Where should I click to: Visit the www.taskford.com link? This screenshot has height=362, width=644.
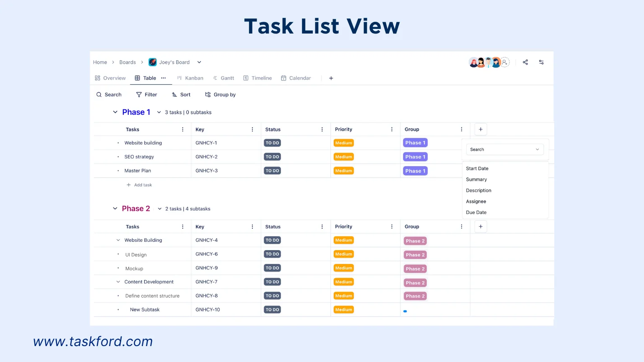[x=93, y=341]
